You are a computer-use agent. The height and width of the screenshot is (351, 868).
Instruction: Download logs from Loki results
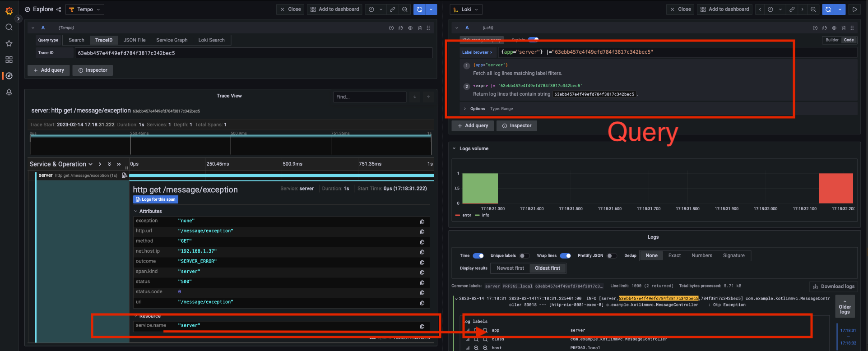pyautogui.click(x=833, y=286)
